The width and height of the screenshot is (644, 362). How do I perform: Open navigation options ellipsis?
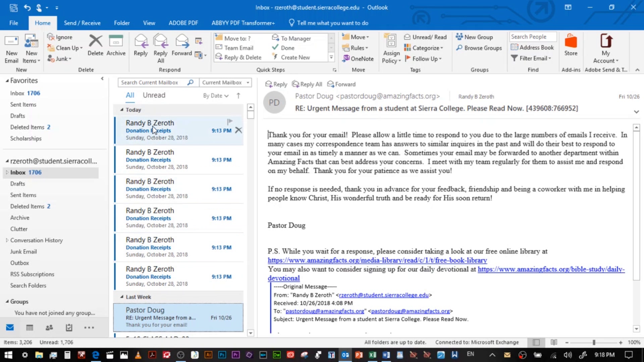coord(89,327)
